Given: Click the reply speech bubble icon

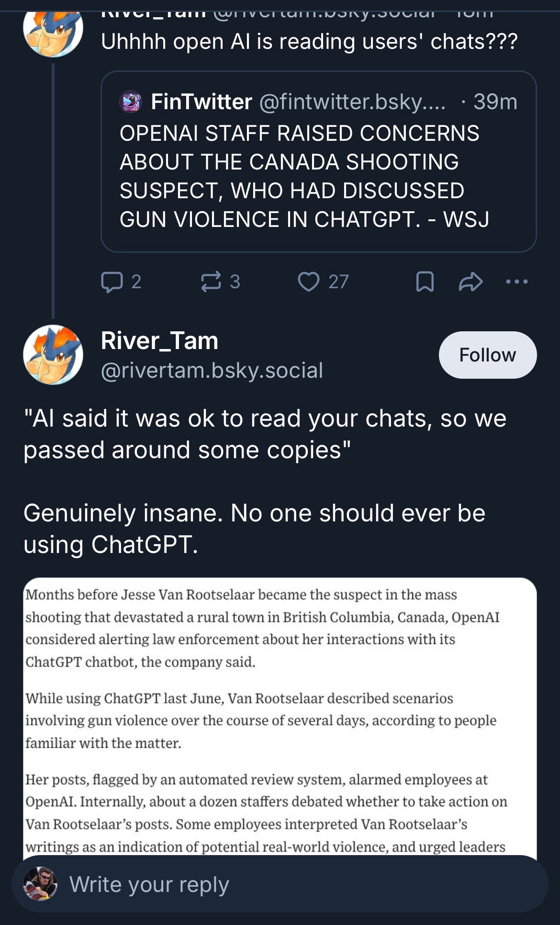Looking at the screenshot, I should click(x=112, y=282).
